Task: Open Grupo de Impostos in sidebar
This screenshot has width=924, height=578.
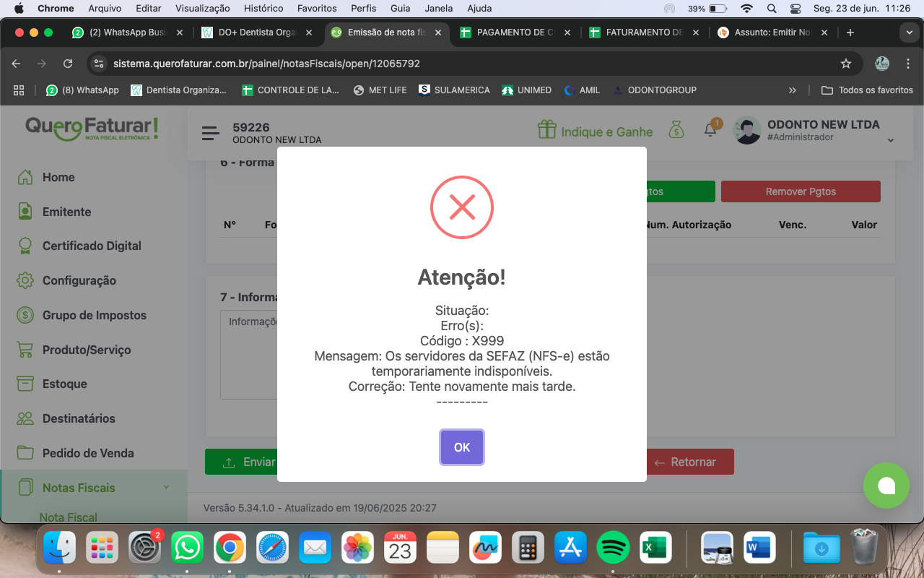Action: [94, 315]
